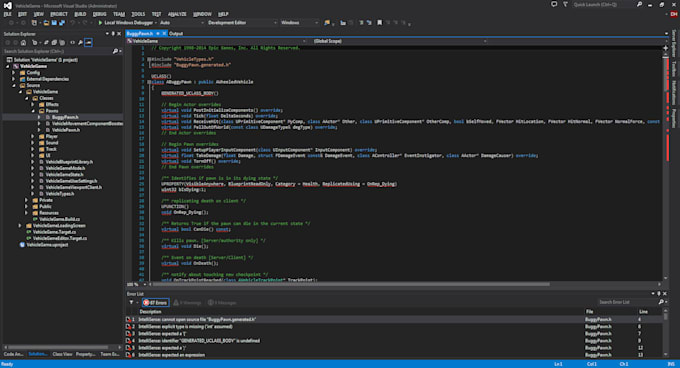Click the Search Error List field
680x368 pixels.
tap(627, 302)
